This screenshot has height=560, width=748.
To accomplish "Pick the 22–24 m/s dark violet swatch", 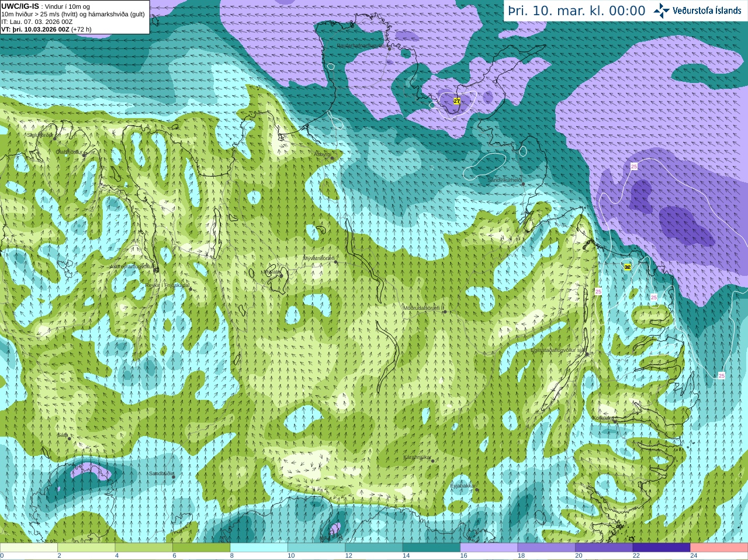I will (x=662, y=548).
